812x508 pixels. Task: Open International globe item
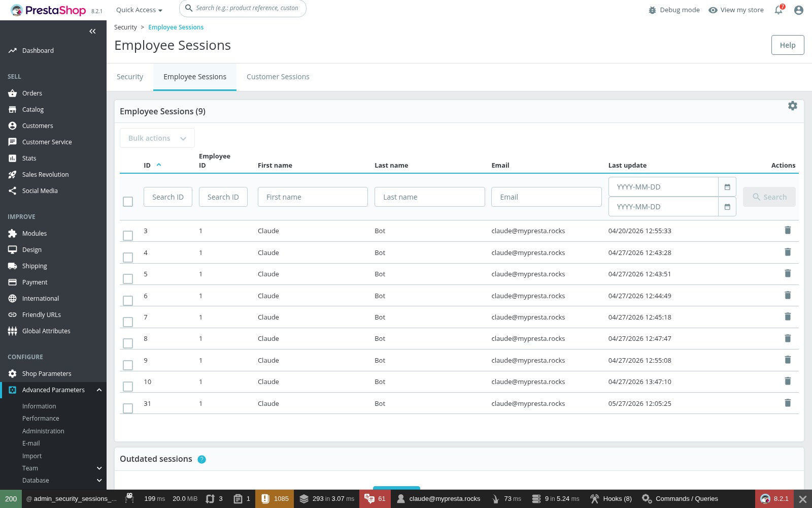[x=41, y=299]
